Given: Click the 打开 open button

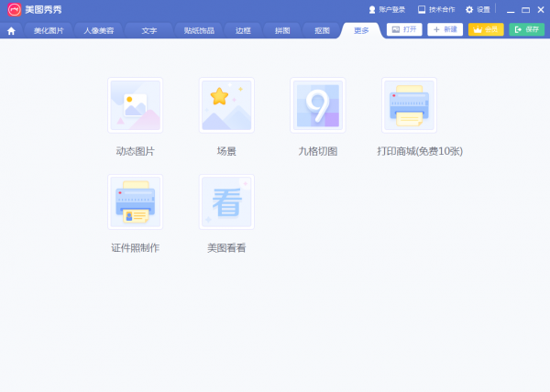Looking at the screenshot, I should 404,29.
